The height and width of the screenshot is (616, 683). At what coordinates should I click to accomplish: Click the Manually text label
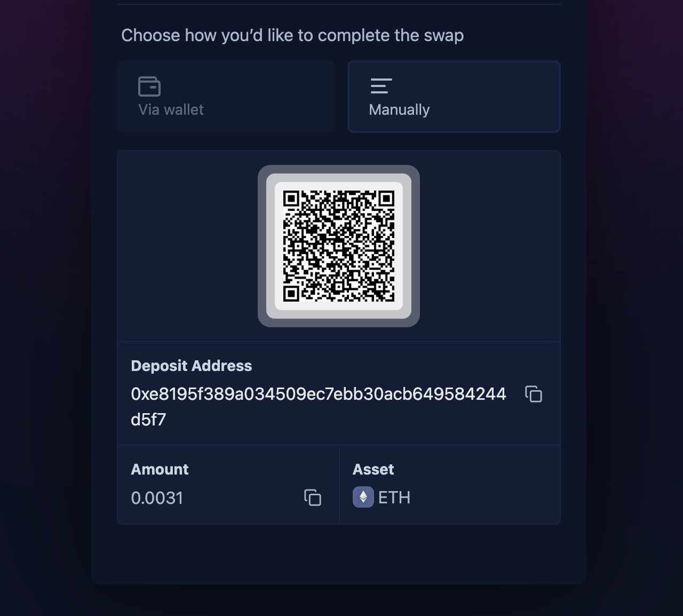pyautogui.click(x=399, y=109)
